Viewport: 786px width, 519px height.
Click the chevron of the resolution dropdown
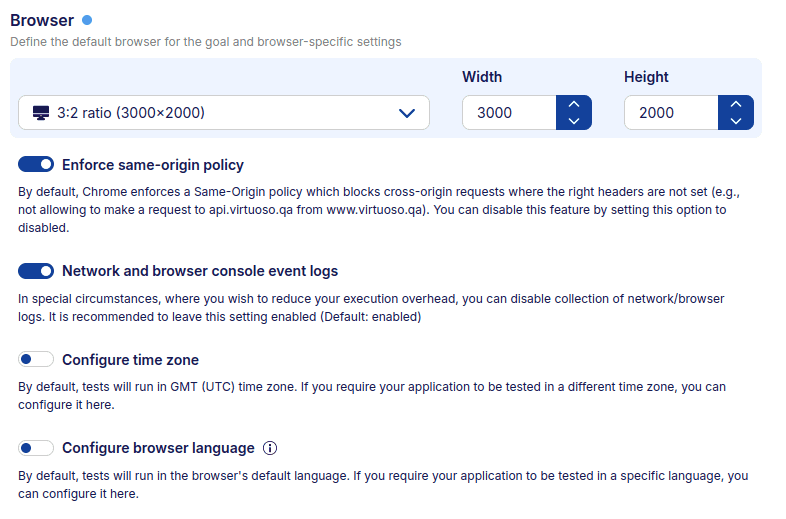point(407,113)
